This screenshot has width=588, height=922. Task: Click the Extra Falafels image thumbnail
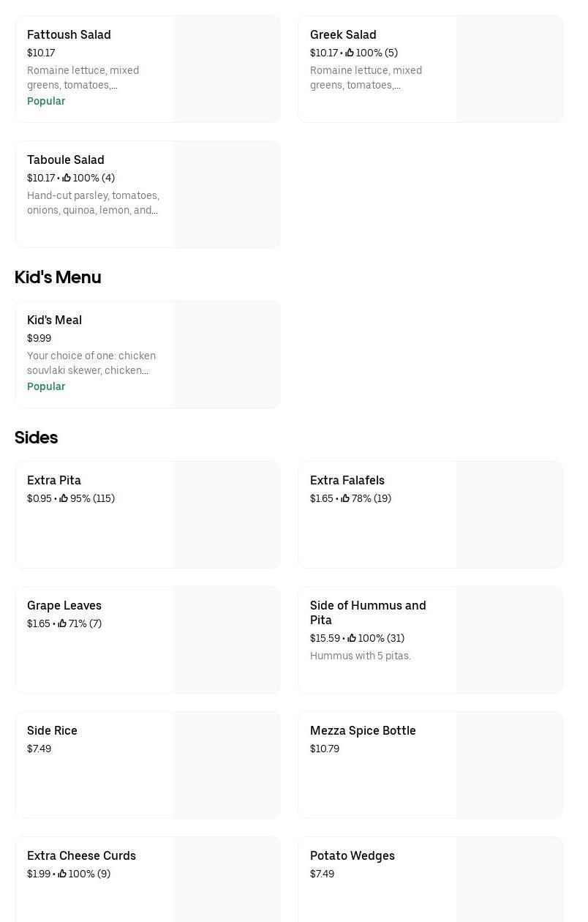coord(510,515)
